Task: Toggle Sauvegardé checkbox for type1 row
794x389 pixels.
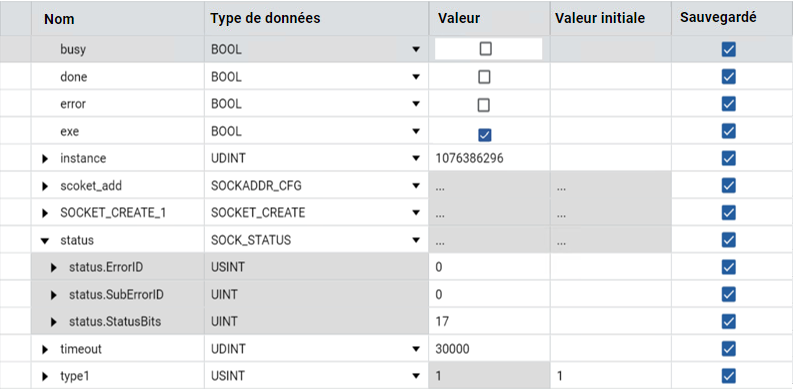Action: click(x=729, y=376)
